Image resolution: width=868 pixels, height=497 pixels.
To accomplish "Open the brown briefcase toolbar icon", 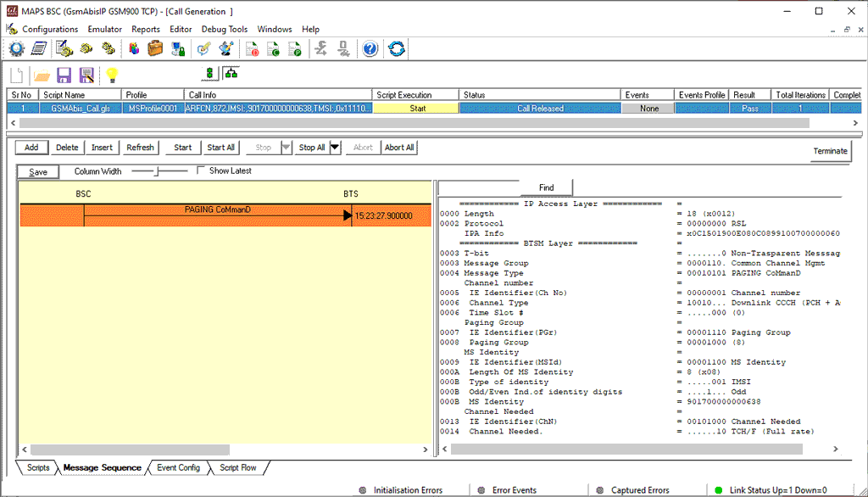I will 155,48.
